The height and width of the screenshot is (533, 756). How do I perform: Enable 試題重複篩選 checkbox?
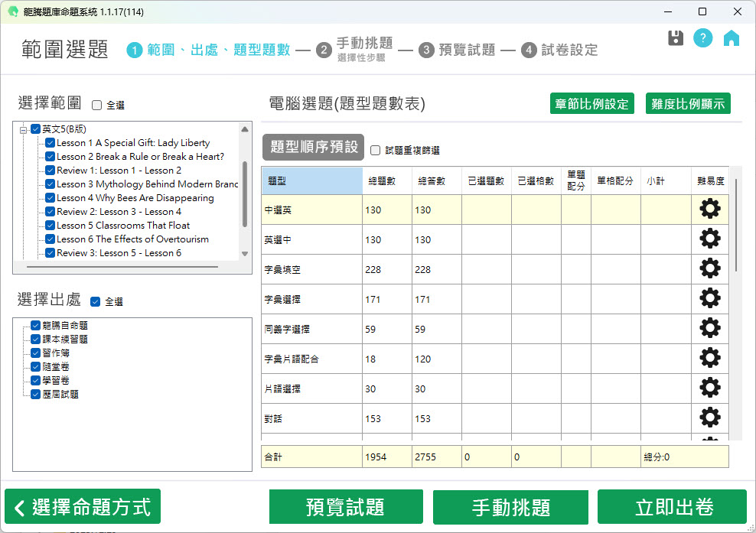pos(375,151)
